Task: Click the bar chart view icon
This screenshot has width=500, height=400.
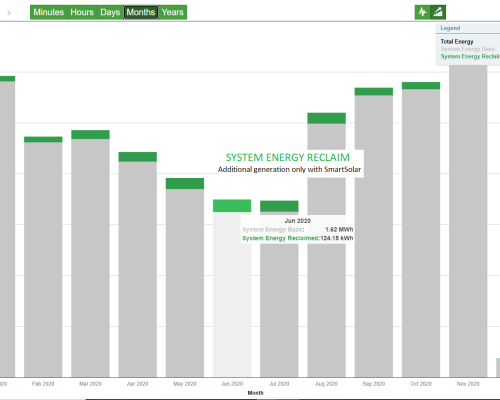Action: (438, 12)
